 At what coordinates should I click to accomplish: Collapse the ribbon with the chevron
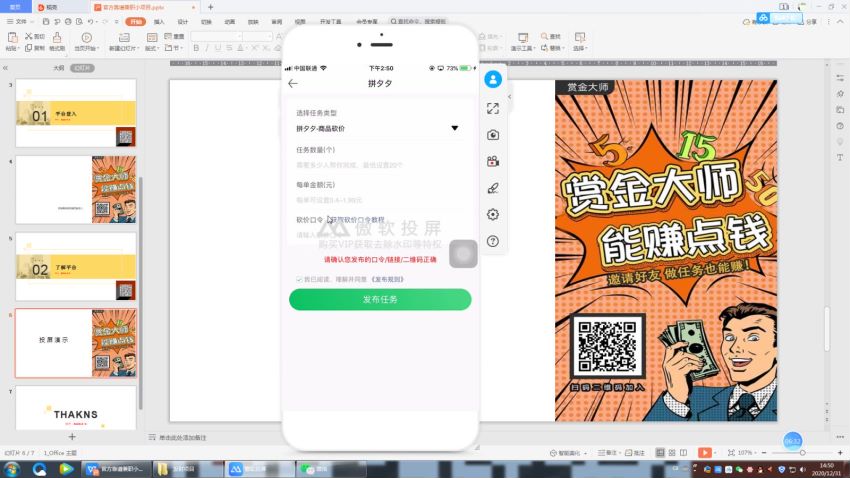(840, 22)
